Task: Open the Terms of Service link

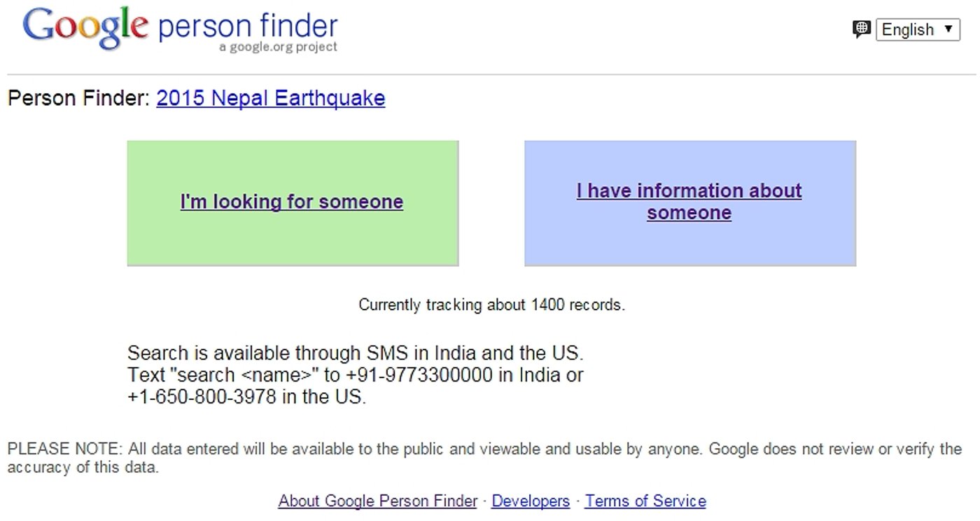Action: point(645,501)
